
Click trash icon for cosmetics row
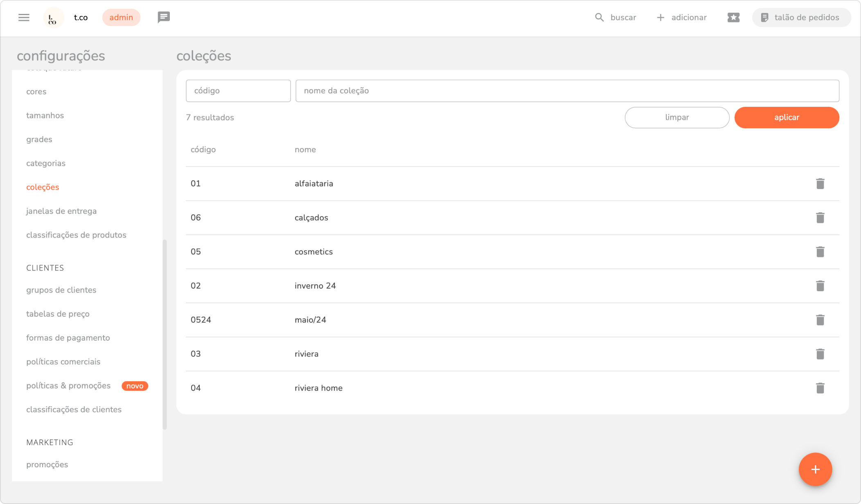[x=820, y=252]
